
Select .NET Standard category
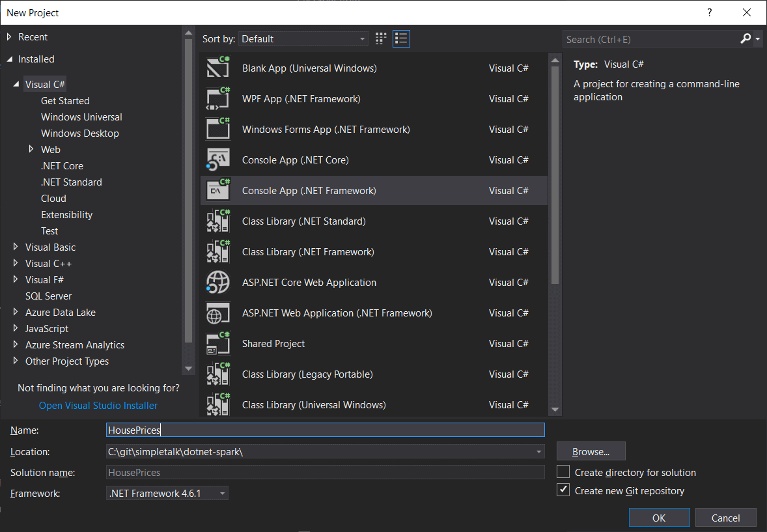(x=72, y=182)
